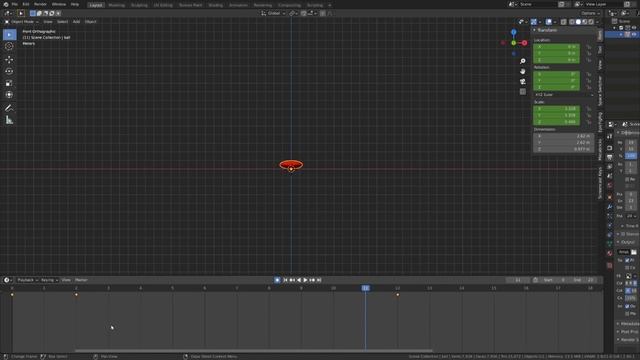
Task: Open the Render menu
Action: click(x=40, y=4)
